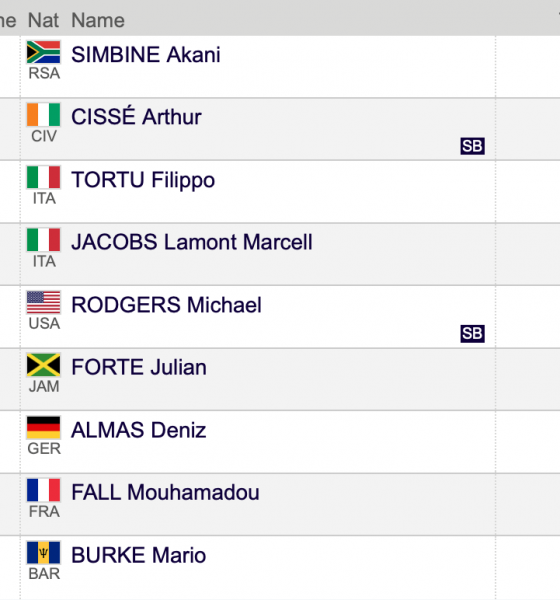Click the SB badge in RODGERS Michael's row

tap(472, 334)
